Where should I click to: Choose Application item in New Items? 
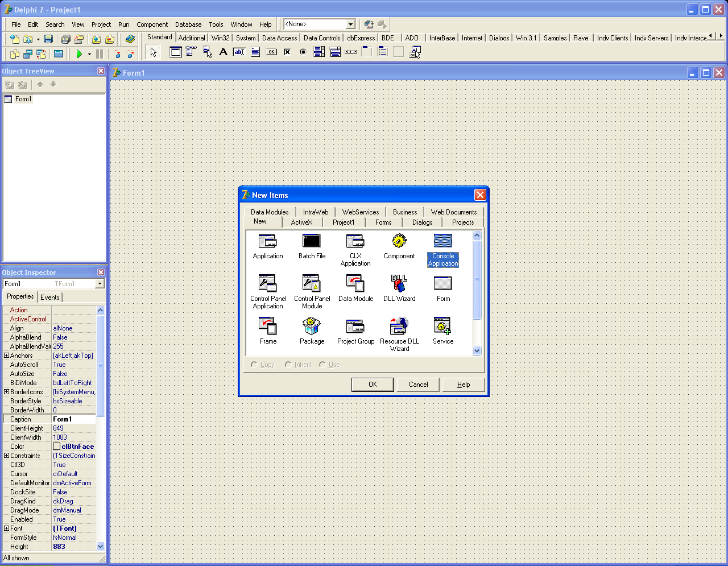coord(268,246)
